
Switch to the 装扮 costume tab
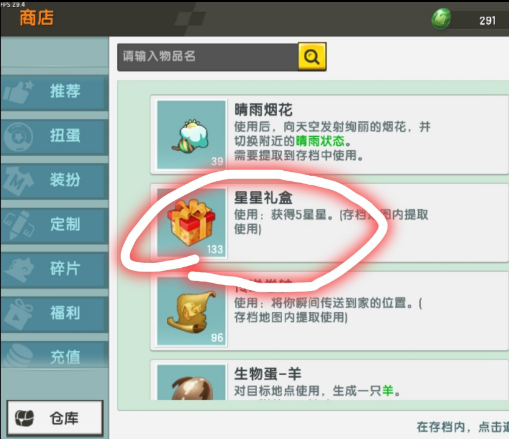pyautogui.click(x=54, y=181)
